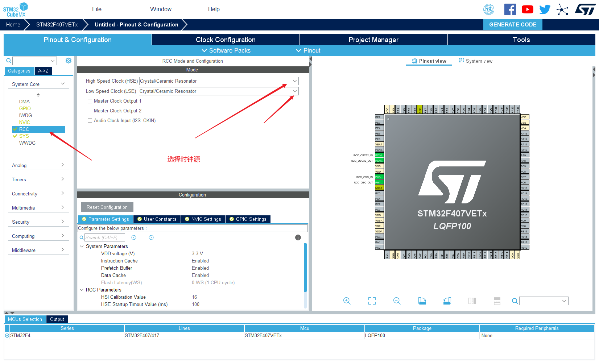The height and width of the screenshot is (364, 599).
Task: Switch to the Output tab
Action: 57,319
